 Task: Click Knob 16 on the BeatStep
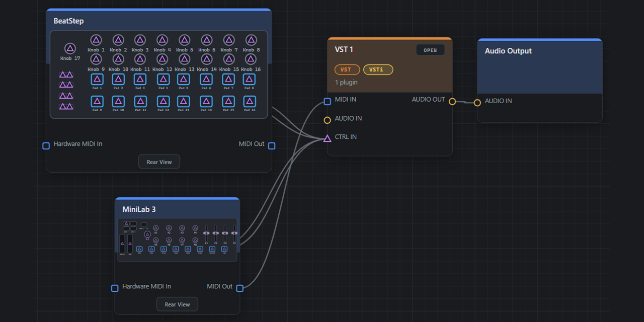tap(251, 60)
